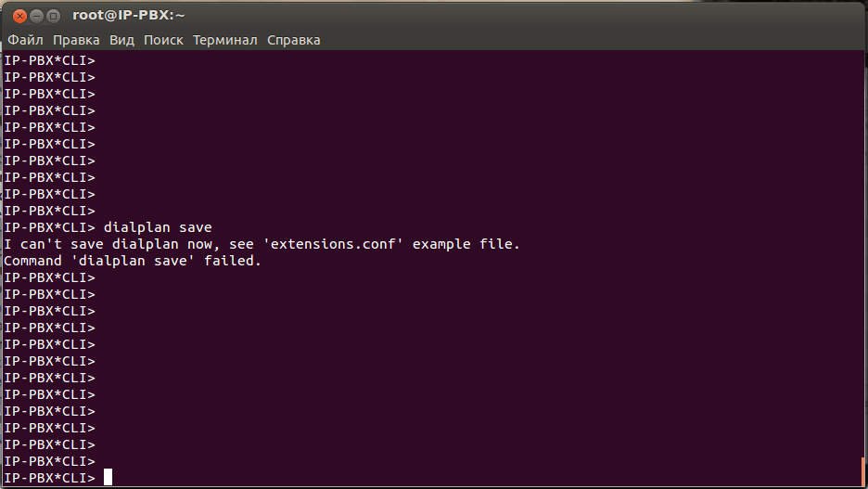Click the bottom-most IP-PBX*CLI> prompt text

point(49,478)
